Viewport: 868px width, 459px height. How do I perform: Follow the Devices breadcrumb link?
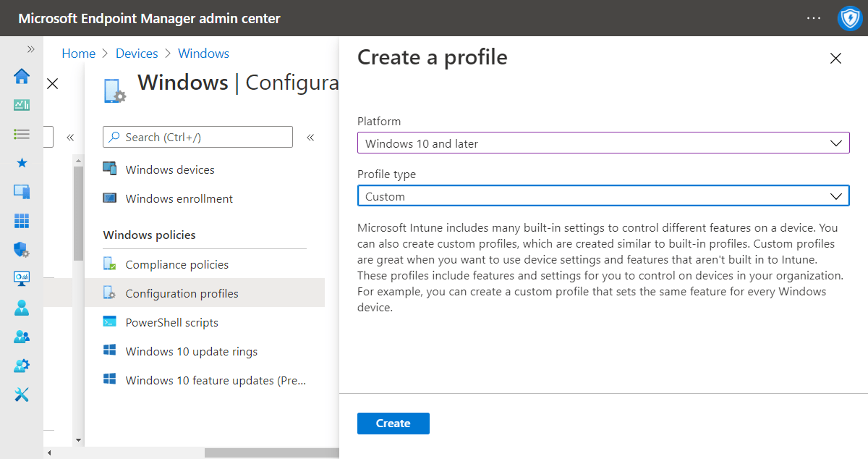click(x=137, y=53)
